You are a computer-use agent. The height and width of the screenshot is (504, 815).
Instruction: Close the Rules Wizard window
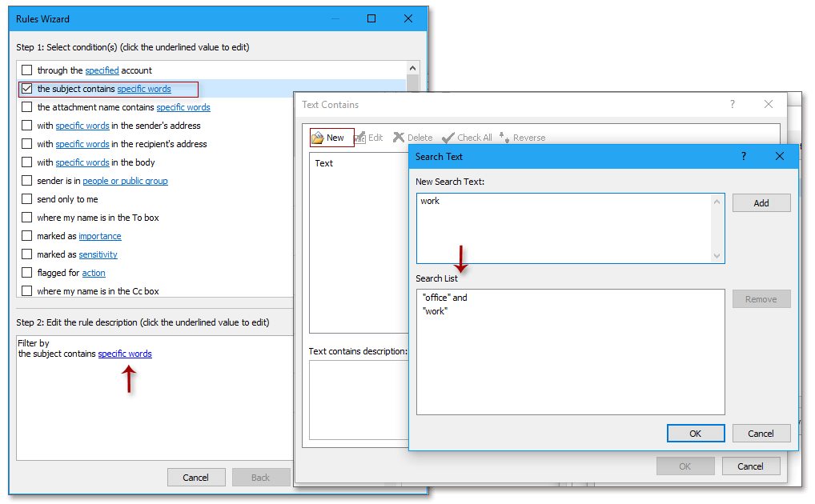[x=408, y=18]
